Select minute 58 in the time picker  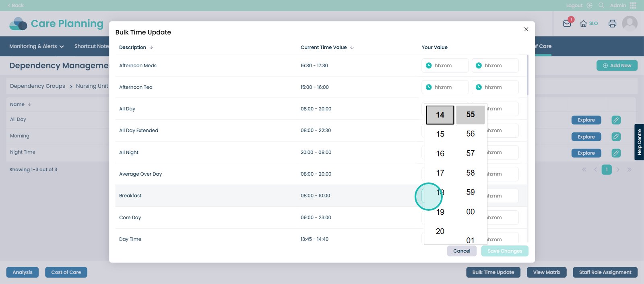(x=471, y=173)
